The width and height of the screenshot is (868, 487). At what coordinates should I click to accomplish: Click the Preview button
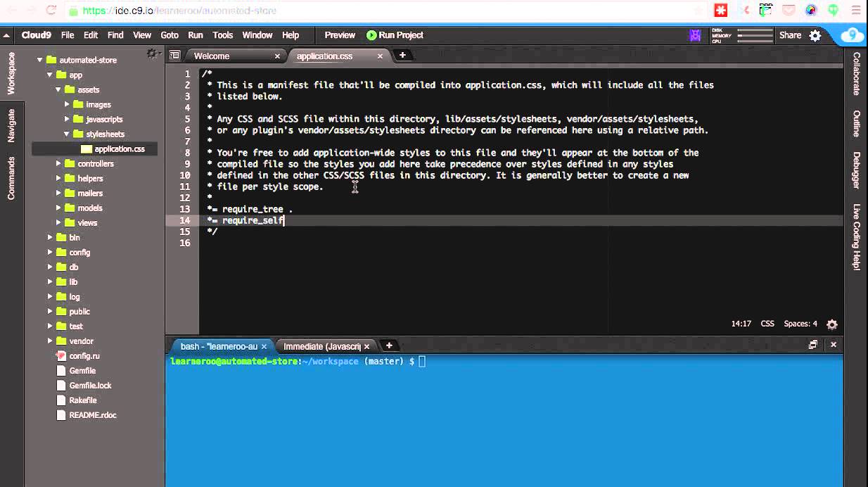[x=340, y=35]
